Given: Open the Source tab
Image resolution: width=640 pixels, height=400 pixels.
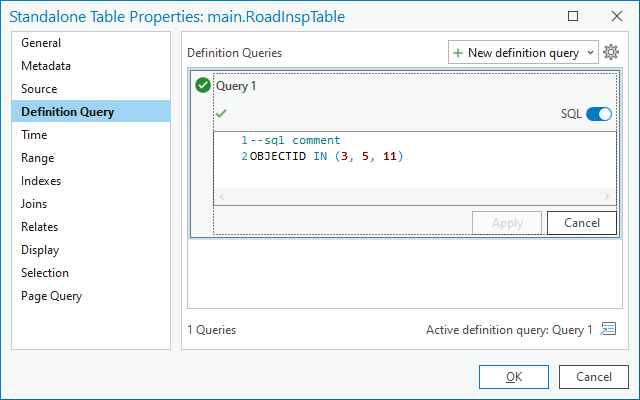Looking at the screenshot, I should tap(40, 89).
